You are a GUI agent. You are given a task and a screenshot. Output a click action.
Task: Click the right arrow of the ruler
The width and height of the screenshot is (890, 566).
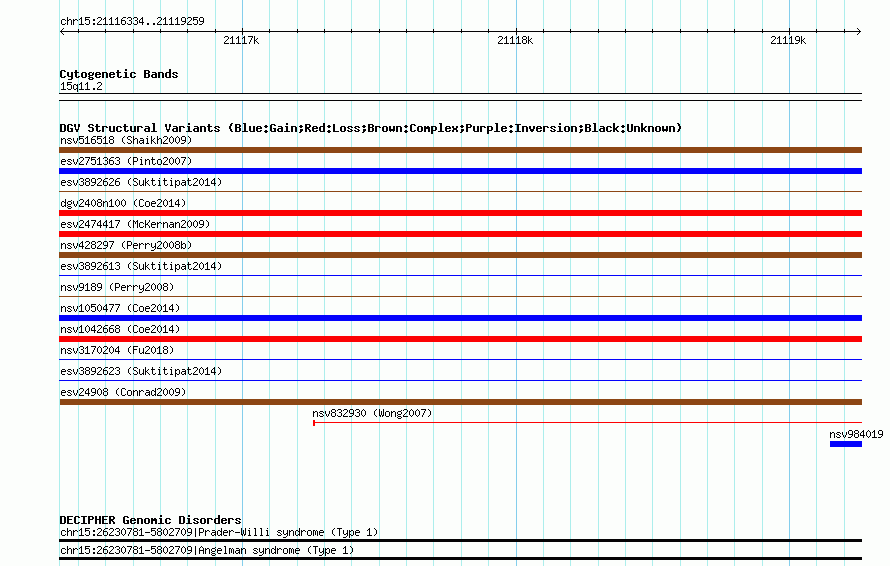click(859, 32)
